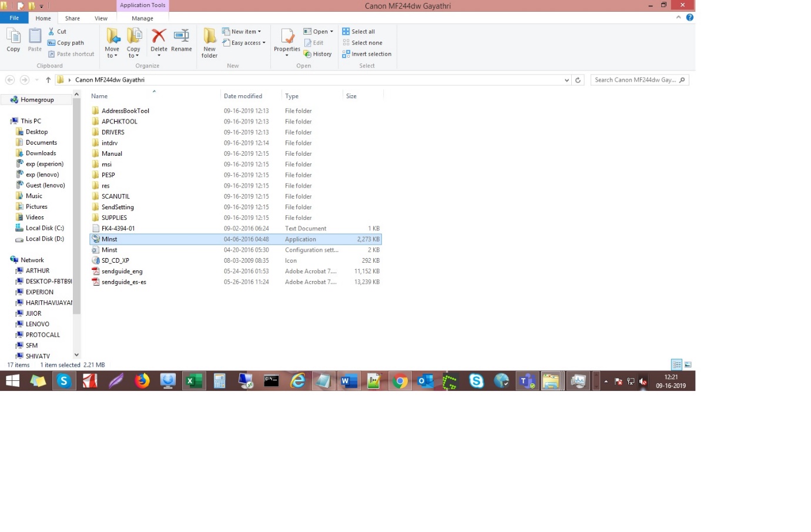Collapse the ribbon with the chevron arrow
This screenshot has width=811, height=532.
[x=678, y=18]
